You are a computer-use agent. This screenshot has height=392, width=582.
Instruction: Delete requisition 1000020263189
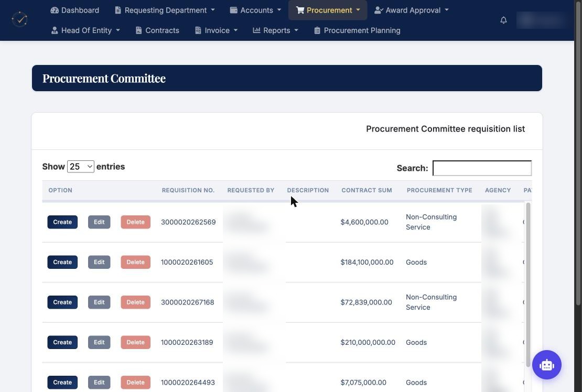(135, 342)
